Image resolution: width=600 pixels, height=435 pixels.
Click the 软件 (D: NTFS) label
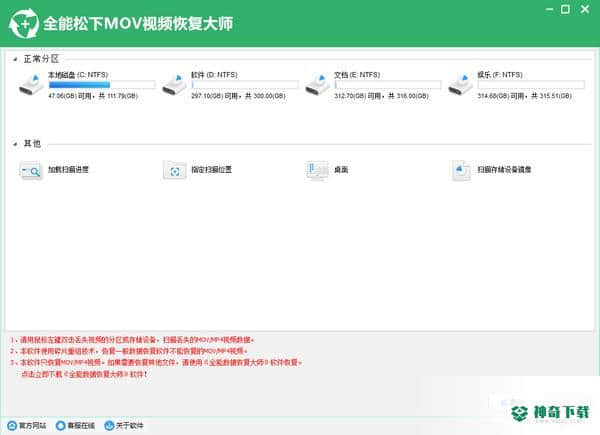(214, 75)
